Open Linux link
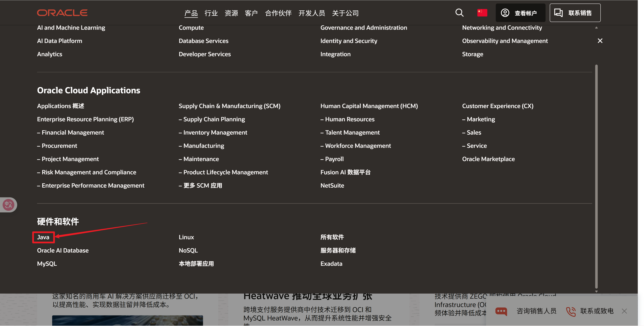 (x=186, y=237)
